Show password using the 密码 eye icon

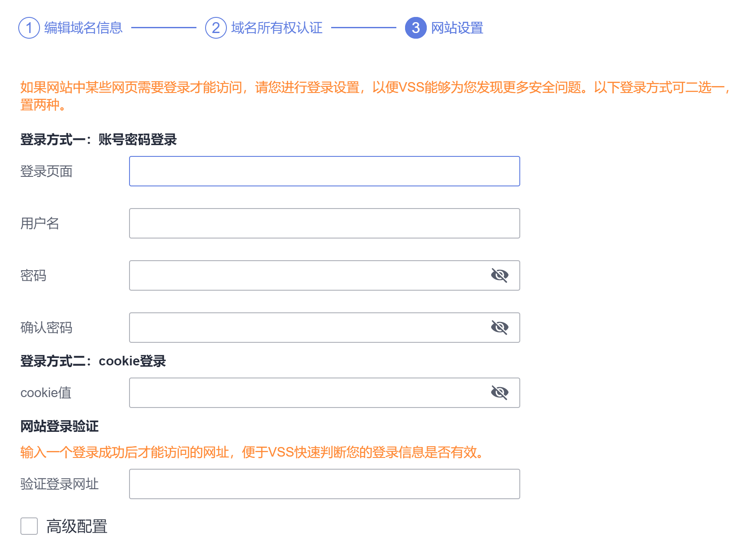(499, 275)
